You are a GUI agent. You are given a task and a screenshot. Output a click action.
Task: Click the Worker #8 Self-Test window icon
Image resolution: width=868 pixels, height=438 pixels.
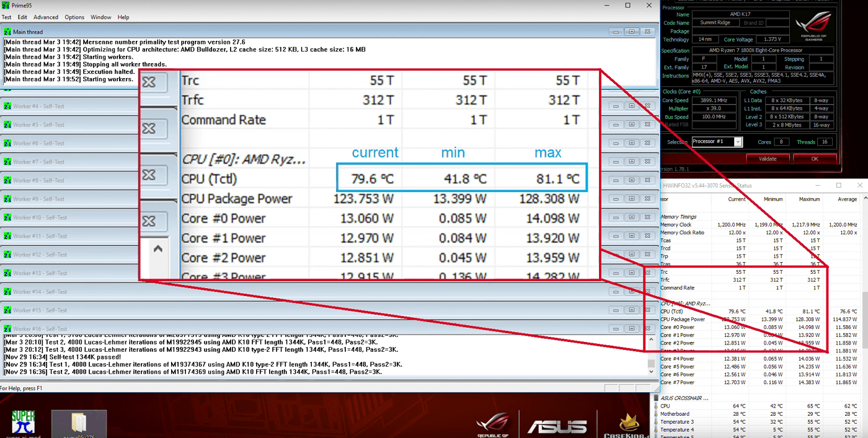click(x=7, y=180)
